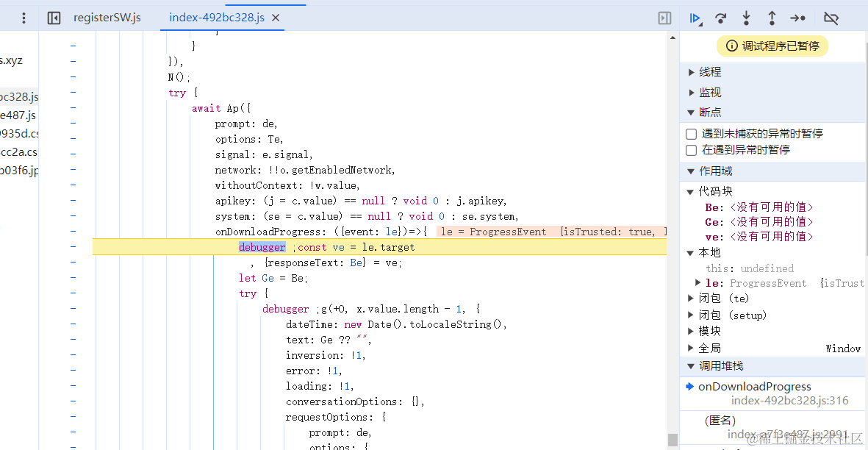Toggle the file navigator sidebar

[x=54, y=18]
